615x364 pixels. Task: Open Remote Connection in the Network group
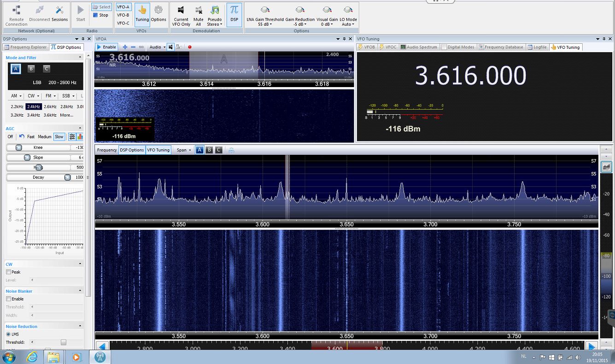pyautogui.click(x=16, y=15)
